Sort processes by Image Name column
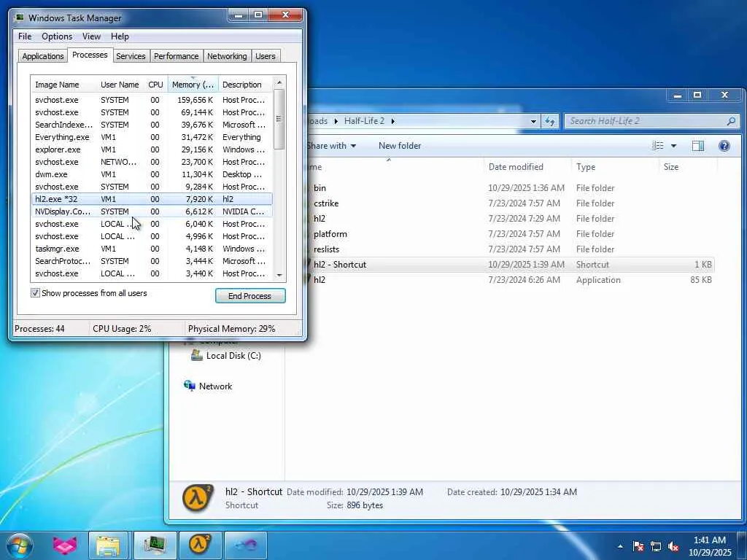 coord(64,85)
